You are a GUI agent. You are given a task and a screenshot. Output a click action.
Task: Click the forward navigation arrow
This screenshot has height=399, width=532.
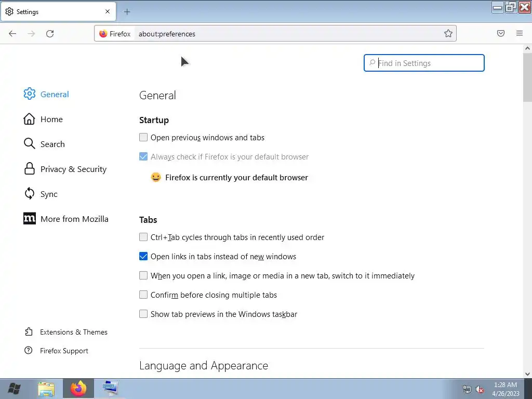click(31, 34)
